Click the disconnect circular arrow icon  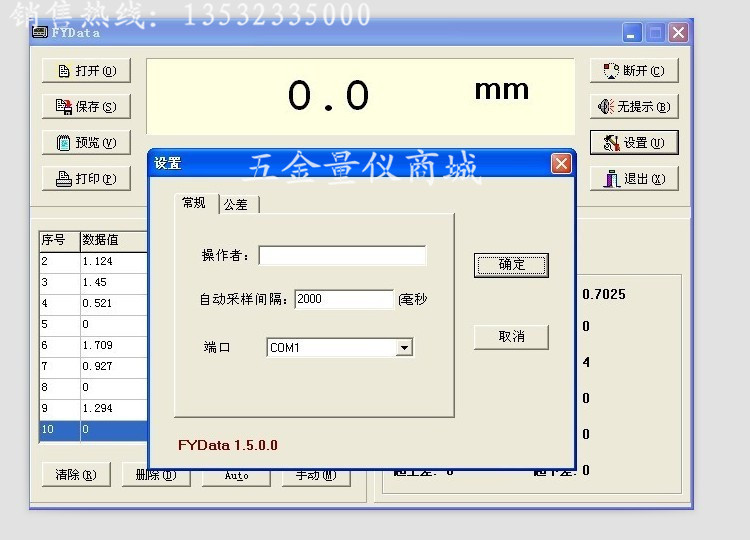611,71
